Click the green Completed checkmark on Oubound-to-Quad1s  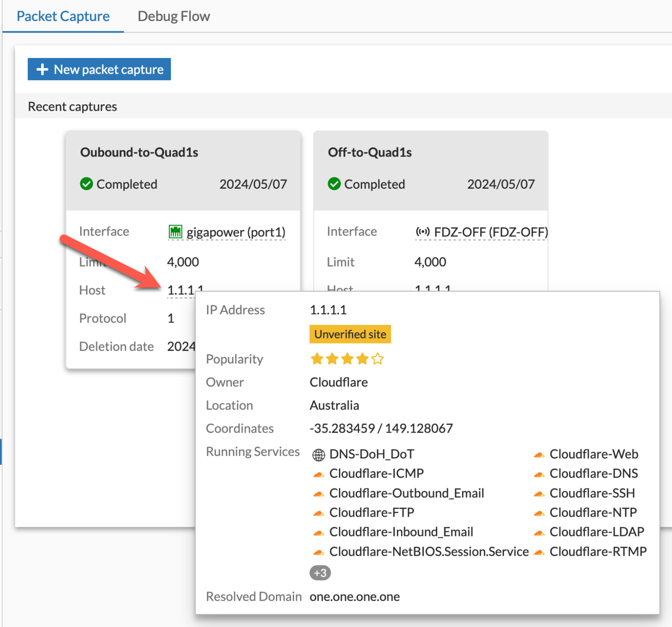click(x=86, y=184)
